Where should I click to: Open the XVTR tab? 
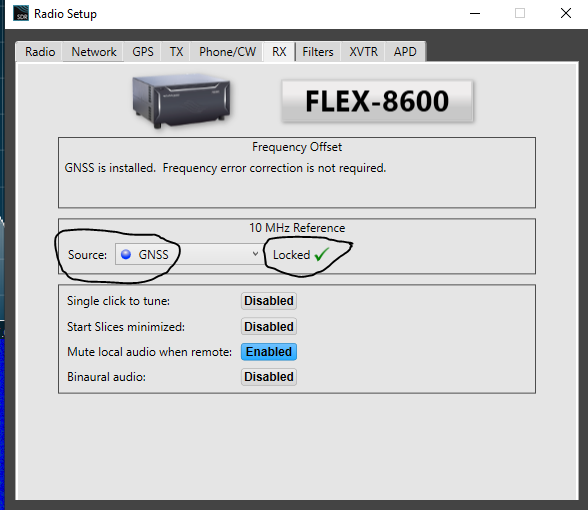click(x=363, y=52)
